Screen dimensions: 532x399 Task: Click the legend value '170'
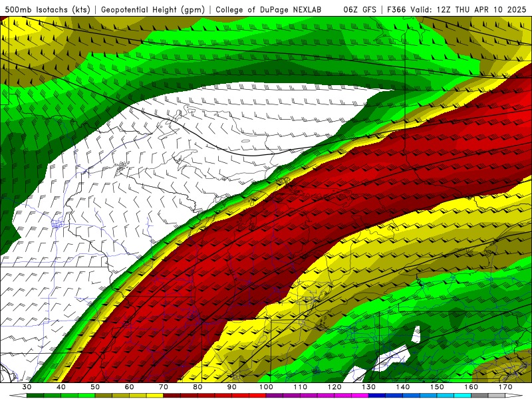(505, 387)
